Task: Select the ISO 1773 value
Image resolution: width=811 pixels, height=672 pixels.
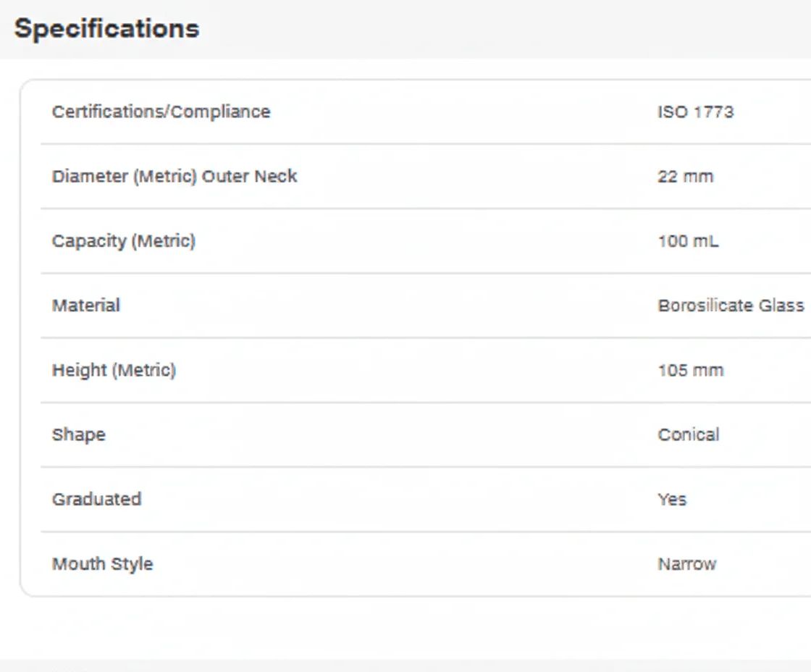Action: (695, 112)
